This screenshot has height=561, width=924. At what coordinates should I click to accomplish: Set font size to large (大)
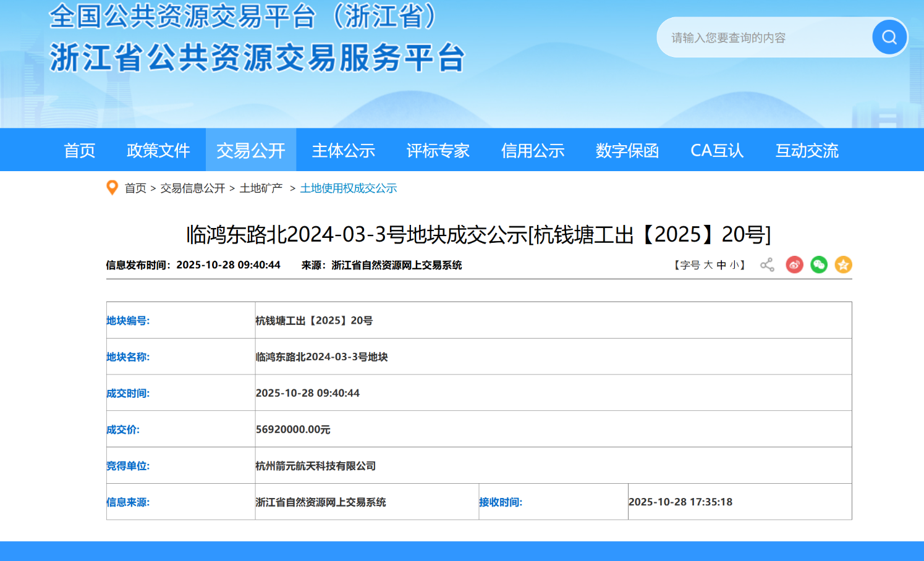click(708, 265)
